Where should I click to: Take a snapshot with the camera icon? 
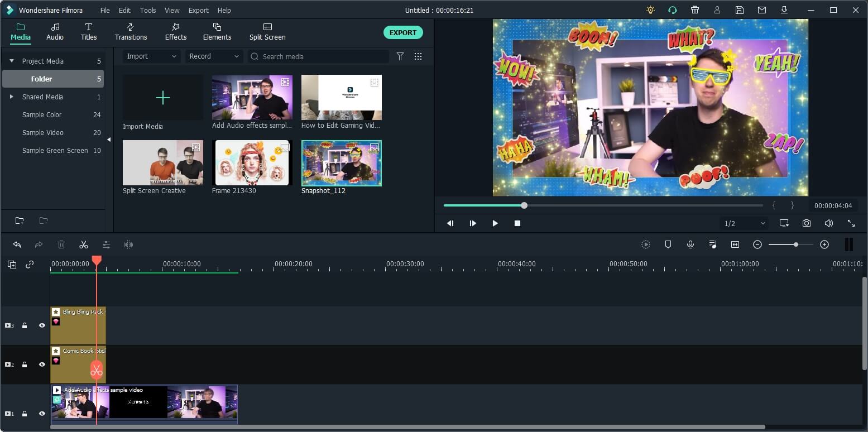(x=807, y=223)
